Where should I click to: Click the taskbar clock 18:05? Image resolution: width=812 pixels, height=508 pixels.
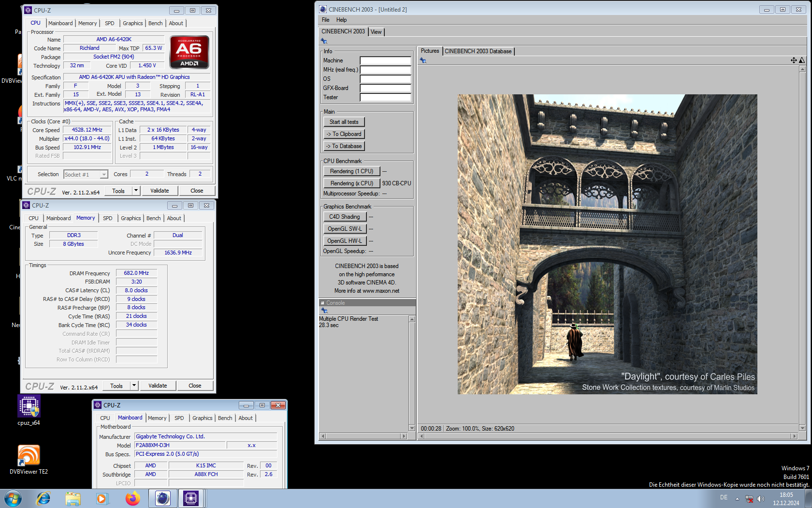point(786,495)
